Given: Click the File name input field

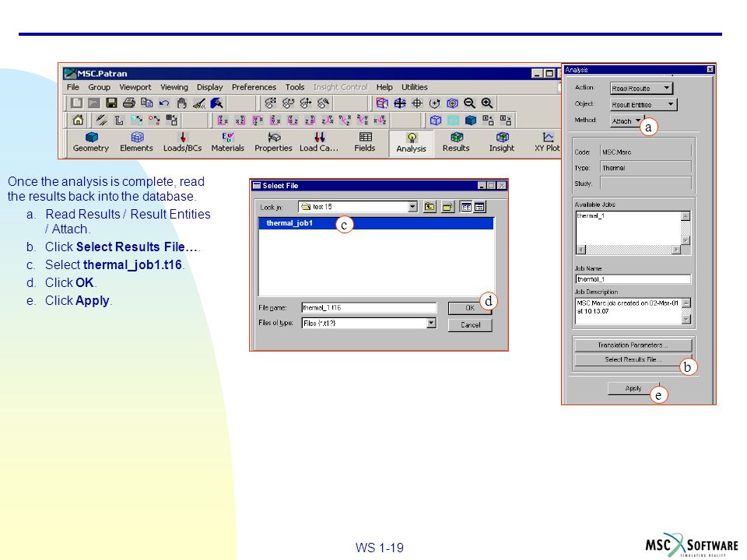Looking at the screenshot, I should (x=369, y=308).
